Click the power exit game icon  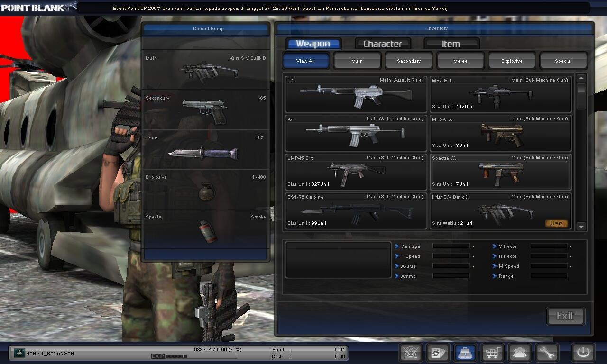(583, 353)
